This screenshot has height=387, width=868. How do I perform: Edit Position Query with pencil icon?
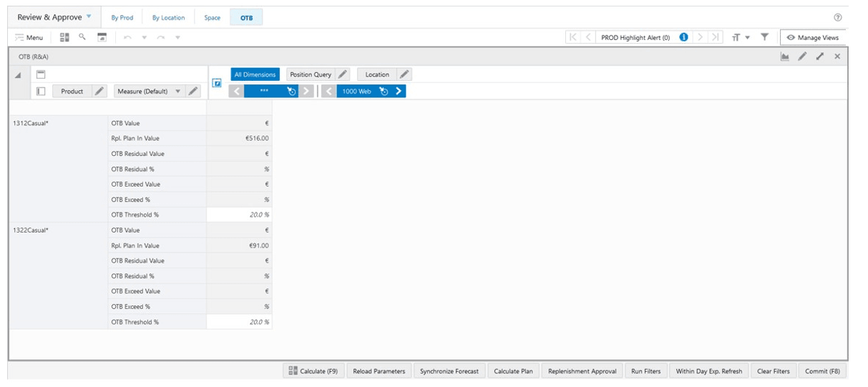[343, 74]
